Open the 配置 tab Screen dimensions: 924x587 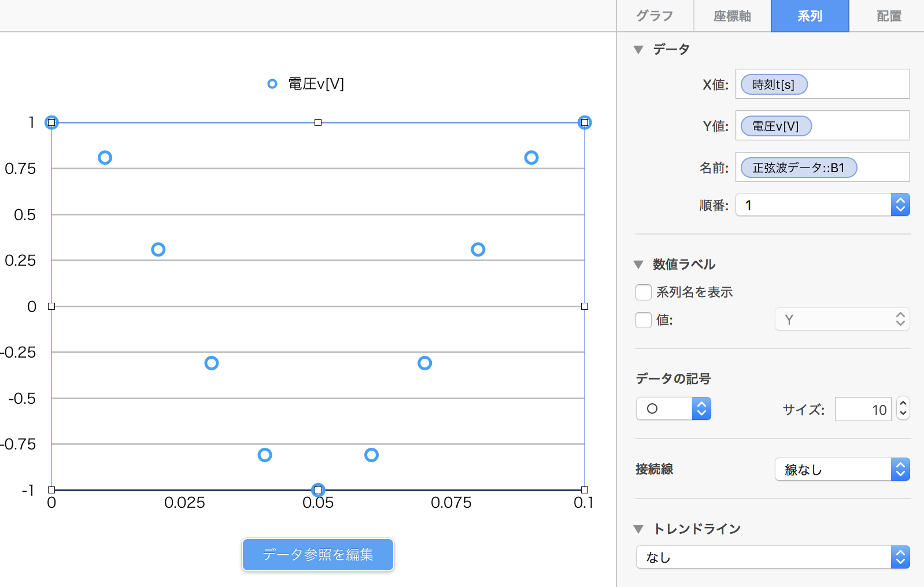click(889, 16)
